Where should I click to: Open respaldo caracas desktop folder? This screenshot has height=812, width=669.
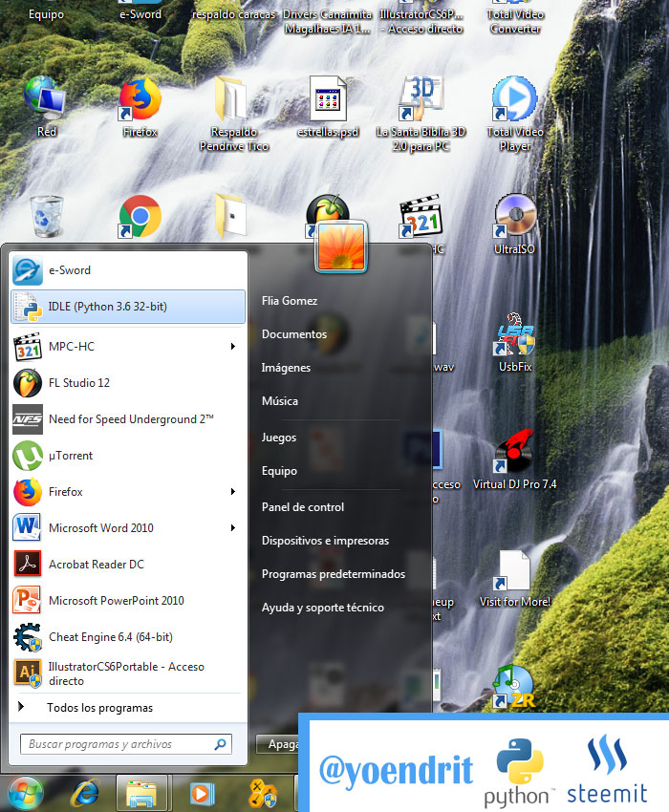[233, 14]
